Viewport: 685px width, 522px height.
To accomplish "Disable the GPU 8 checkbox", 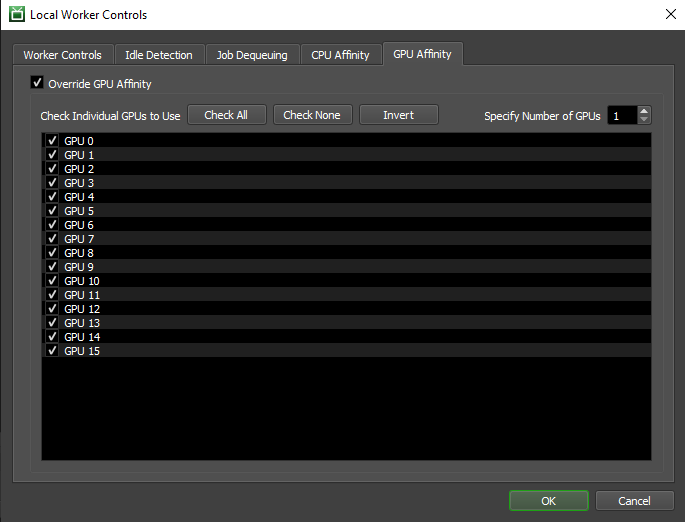I will [52, 252].
